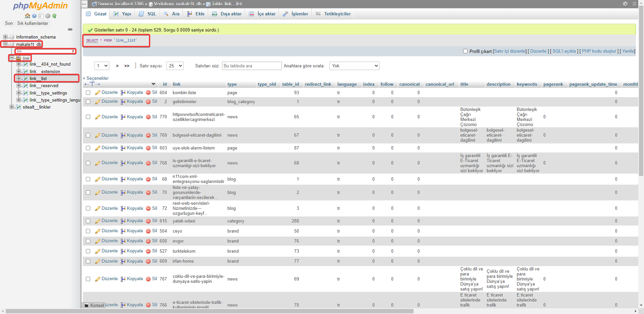Tick the checkbox for row gelistirmeler
Viewport: 644px width, 314px height.
88,102
